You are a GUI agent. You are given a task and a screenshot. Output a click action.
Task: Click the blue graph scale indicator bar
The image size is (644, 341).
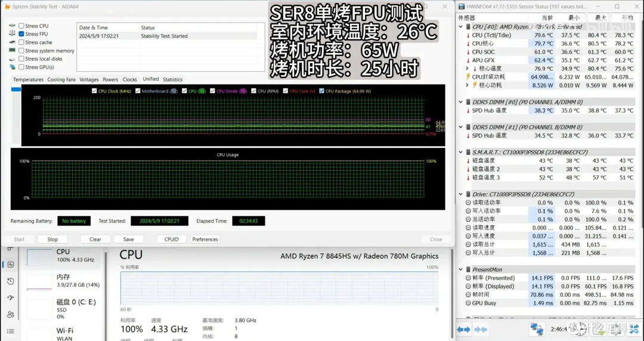click(16, 89)
